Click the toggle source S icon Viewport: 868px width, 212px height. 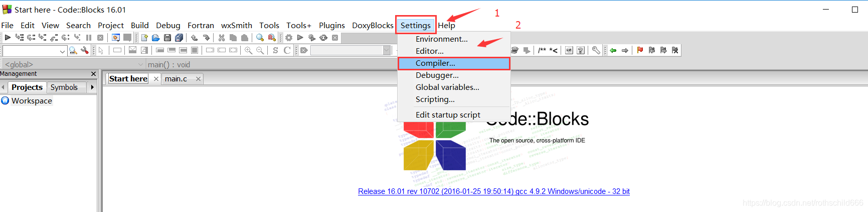tap(275, 50)
